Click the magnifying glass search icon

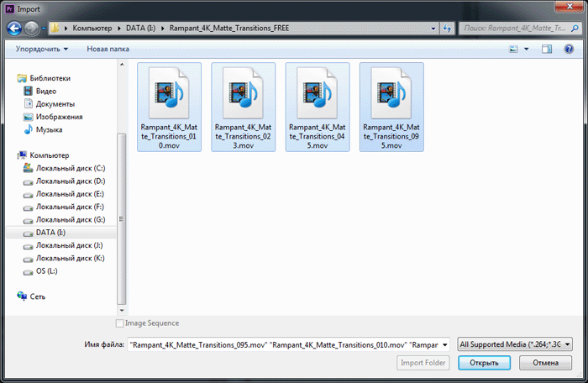[x=575, y=28]
